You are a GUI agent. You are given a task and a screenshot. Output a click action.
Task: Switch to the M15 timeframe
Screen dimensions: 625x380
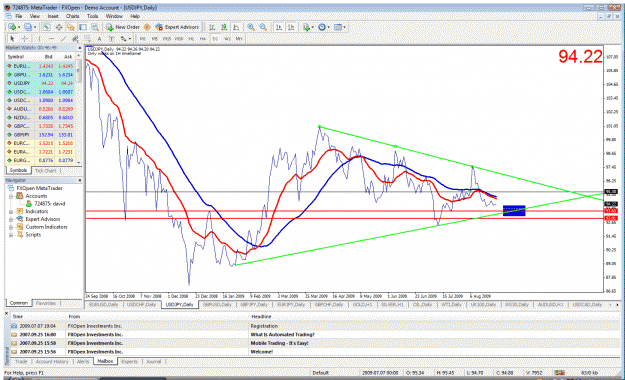167,39
